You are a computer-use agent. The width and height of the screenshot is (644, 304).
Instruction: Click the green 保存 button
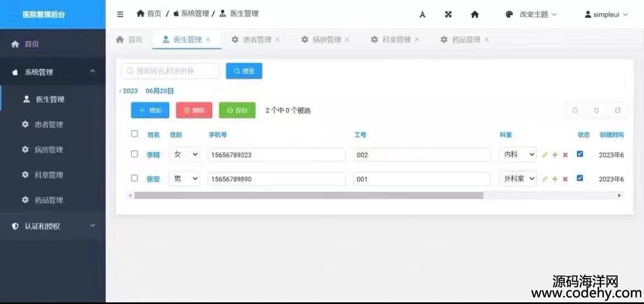click(x=237, y=110)
